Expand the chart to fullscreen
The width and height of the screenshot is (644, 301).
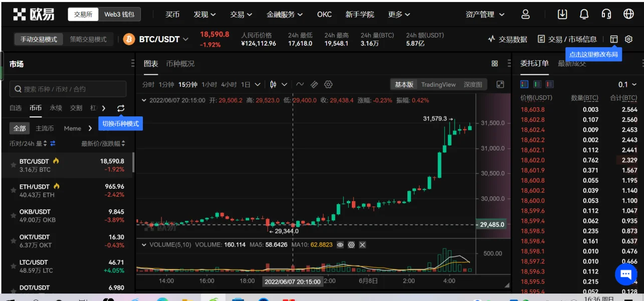click(500, 84)
